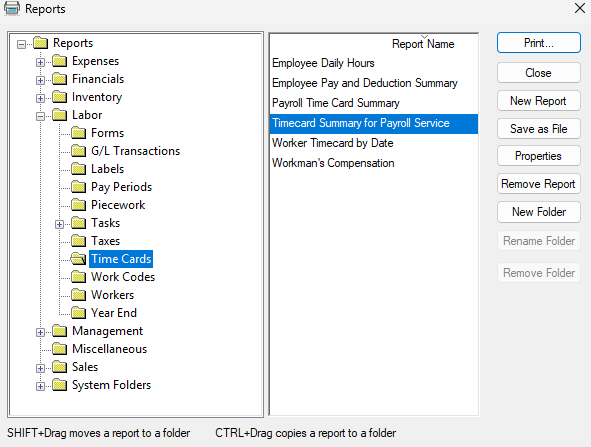591x447 pixels.
Task: Click the Miscellaneous folder icon
Action: coord(60,349)
